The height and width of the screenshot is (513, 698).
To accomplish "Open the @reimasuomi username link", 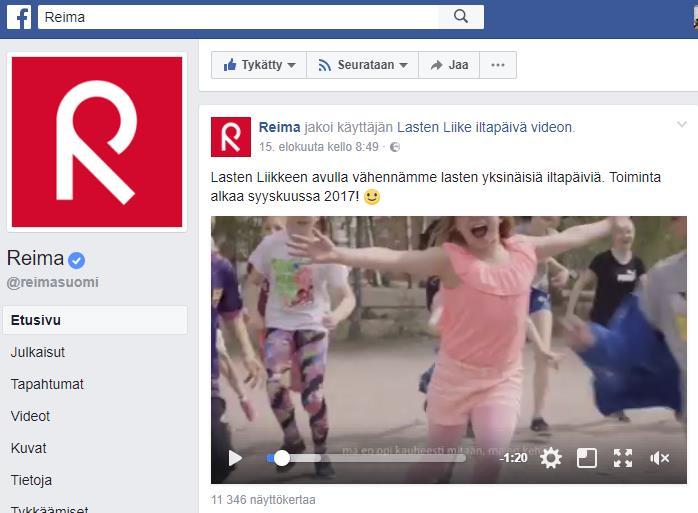I will [53, 282].
